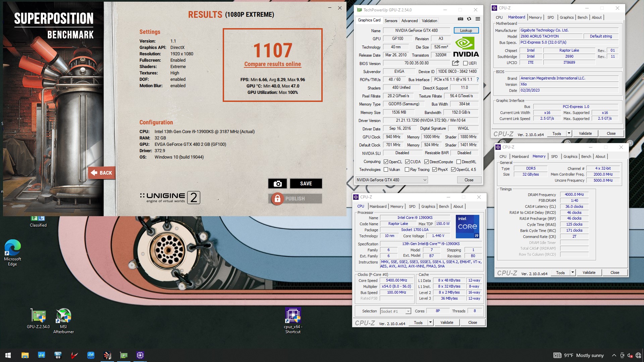Open GPU selection dropdown in GPU-Z
This screenshot has width=644, height=362.
pos(391,180)
